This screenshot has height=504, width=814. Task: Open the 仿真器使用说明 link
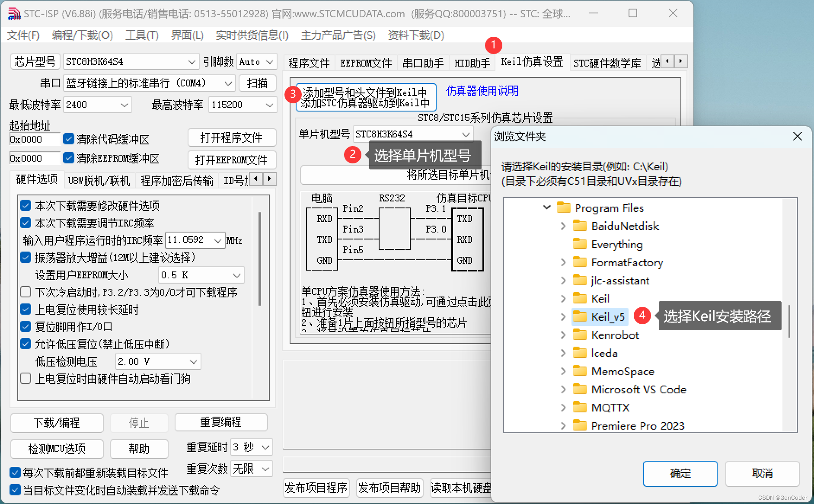[482, 91]
